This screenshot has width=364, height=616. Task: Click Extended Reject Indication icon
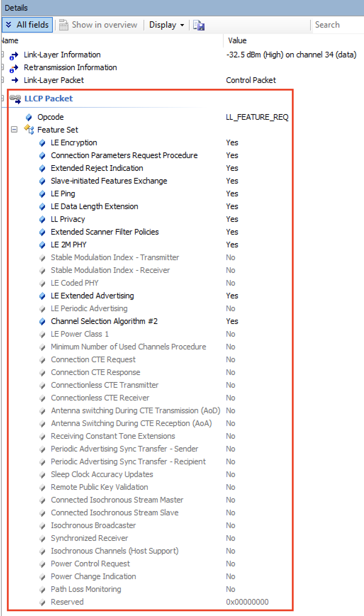click(x=42, y=168)
